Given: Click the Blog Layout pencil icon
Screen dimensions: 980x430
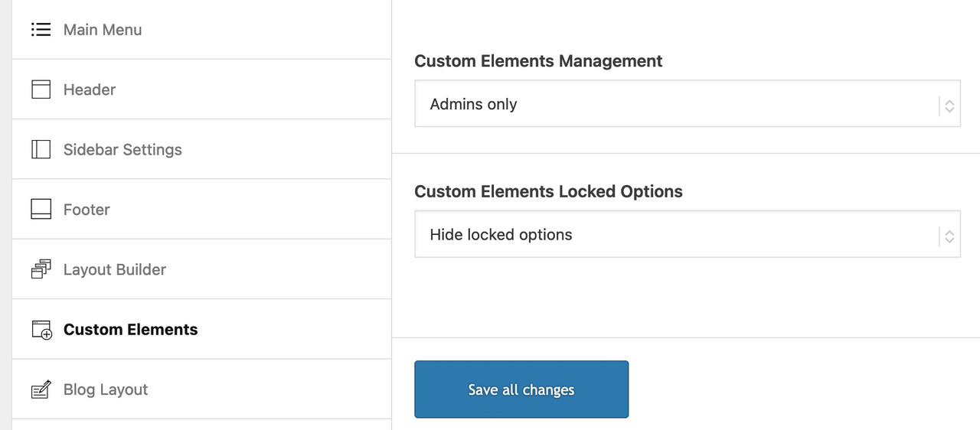Looking at the screenshot, I should [x=41, y=389].
